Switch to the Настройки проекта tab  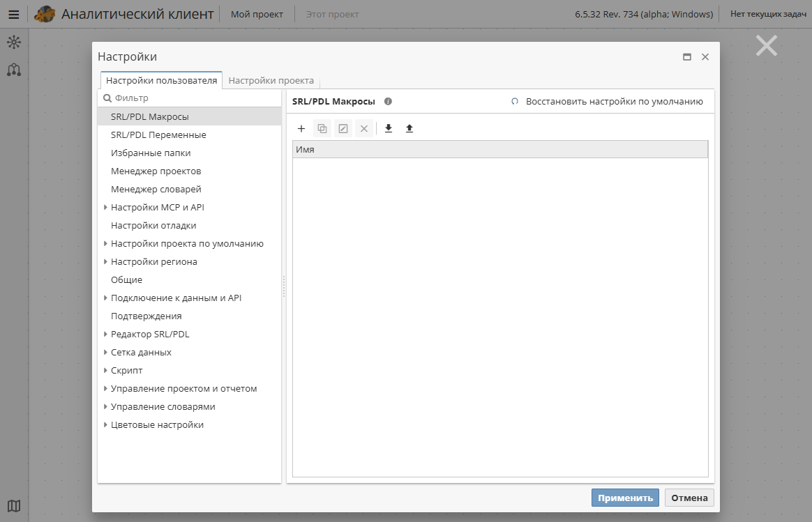point(271,79)
